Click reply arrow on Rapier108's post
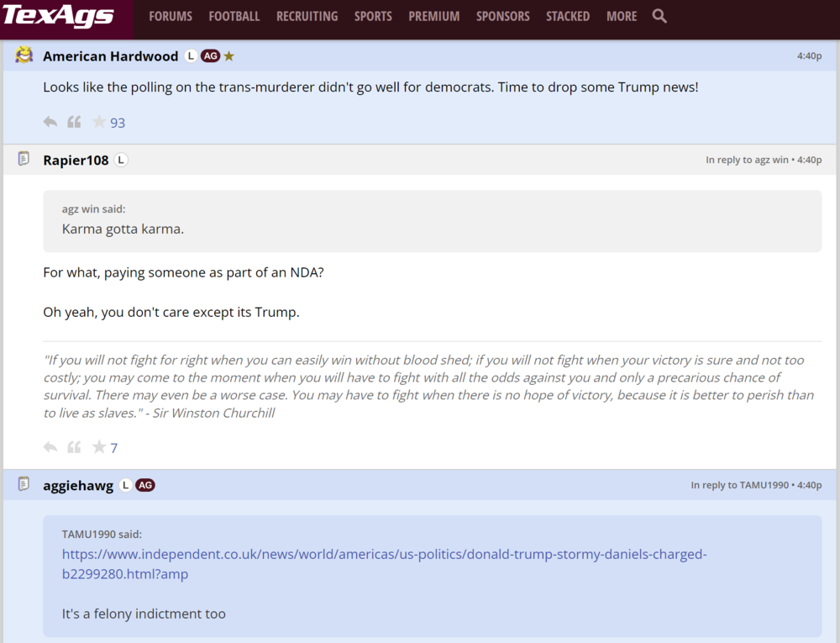This screenshot has width=840, height=643. pyautogui.click(x=50, y=447)
